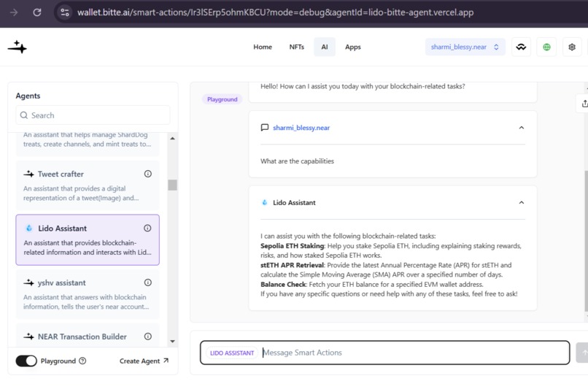Click the 'Sepolia ETH Staking' bold text
588x392 pixels.
point(292,246)
